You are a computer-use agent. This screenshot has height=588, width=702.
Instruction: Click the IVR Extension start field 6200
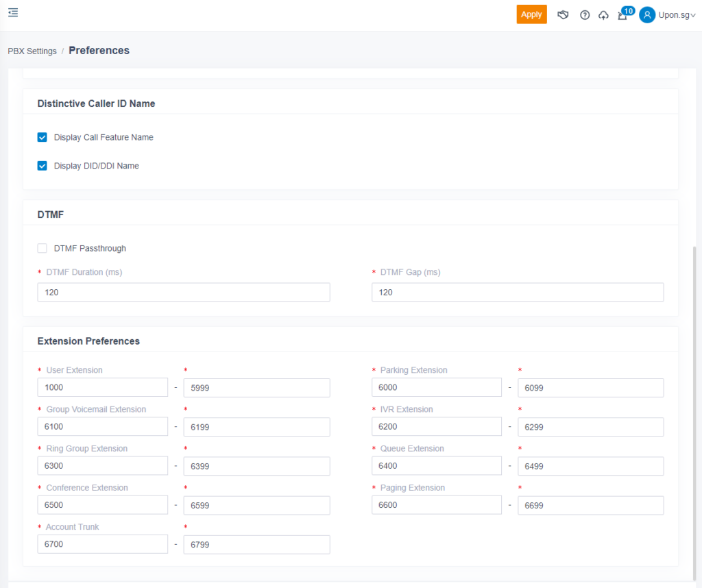point(436,426)
